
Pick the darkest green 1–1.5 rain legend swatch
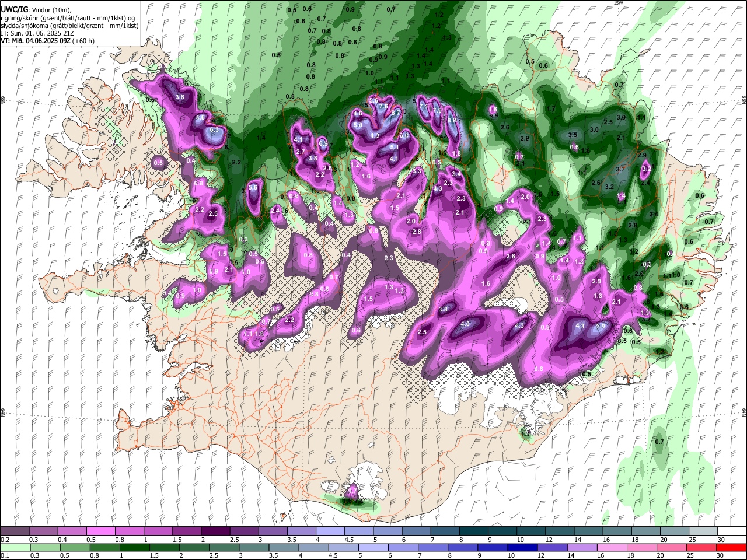point(135,547)
